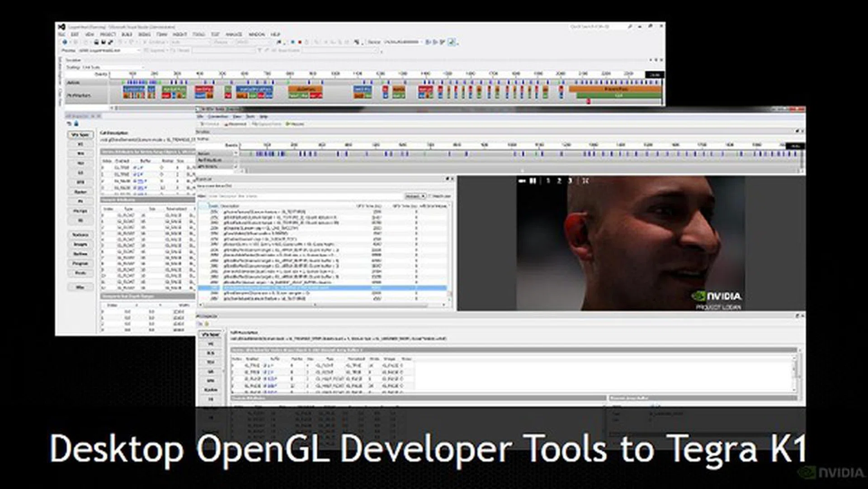The image size is (868, 489).
Task: Pause the frame in the viewer overlay
Action: point(533,181)
